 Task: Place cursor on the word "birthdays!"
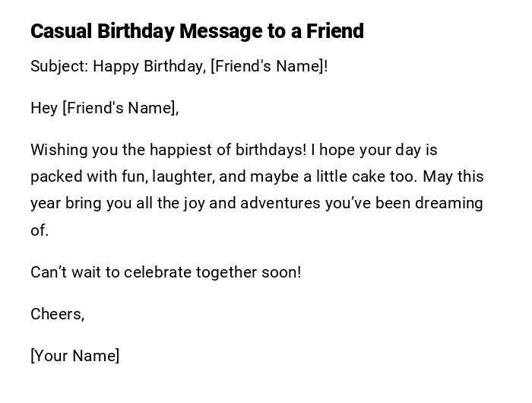point(269,150)
